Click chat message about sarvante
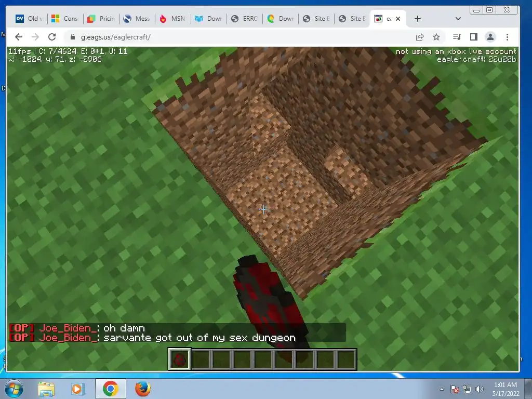 199,338
